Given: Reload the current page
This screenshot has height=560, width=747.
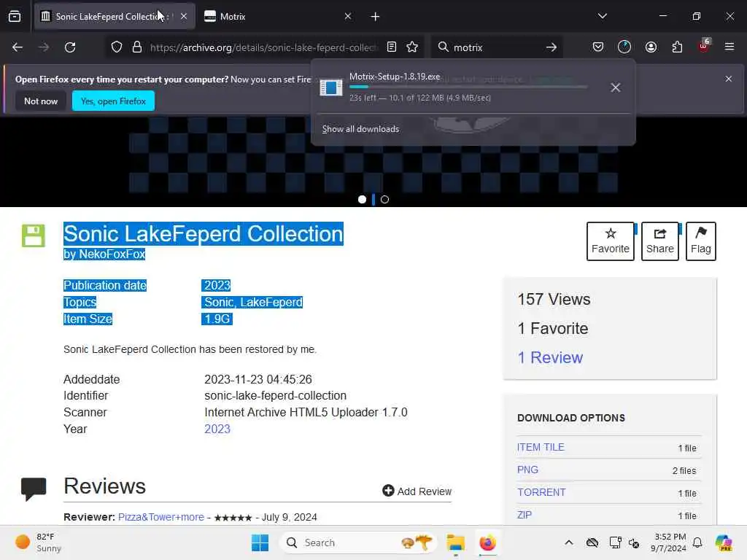Looking at the screenshot, I should coord(70,47).
